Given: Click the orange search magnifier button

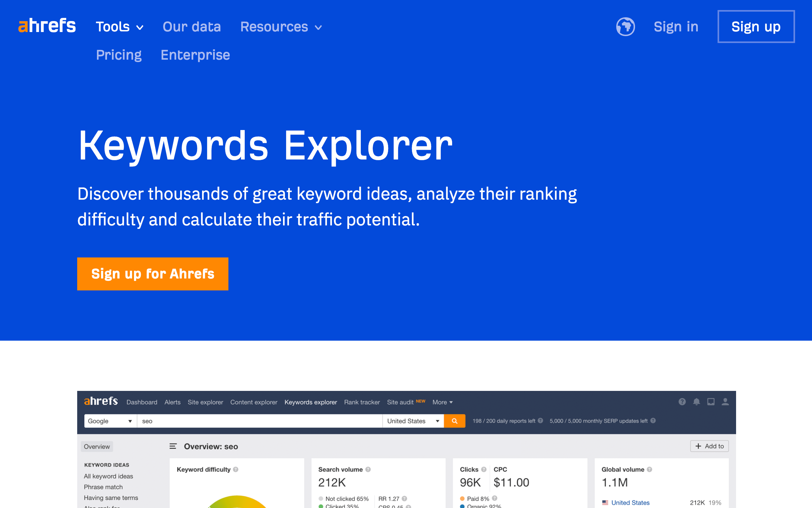Looking at the screenshot, I should pos(455,421).
